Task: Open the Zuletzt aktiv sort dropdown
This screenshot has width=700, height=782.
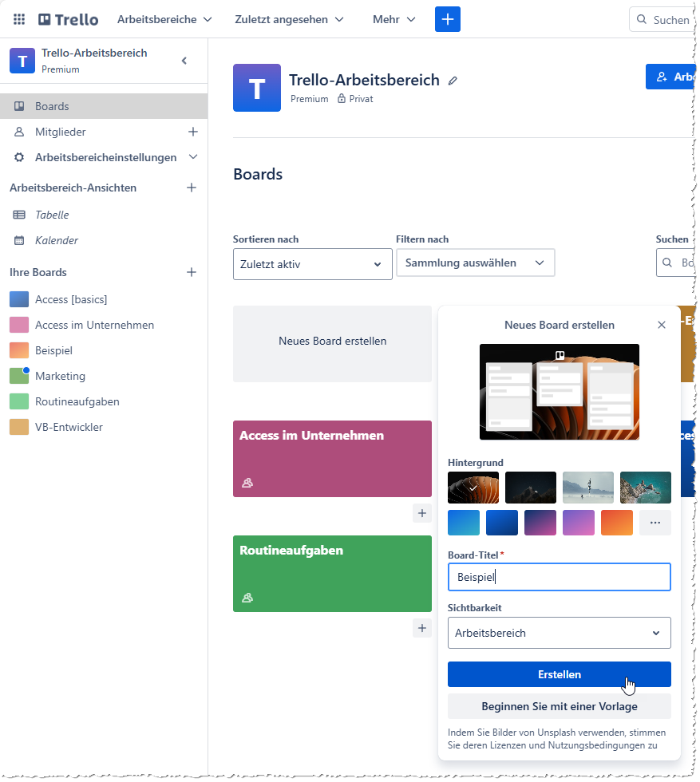Action: pyautogui.click(x=312, y=263)
